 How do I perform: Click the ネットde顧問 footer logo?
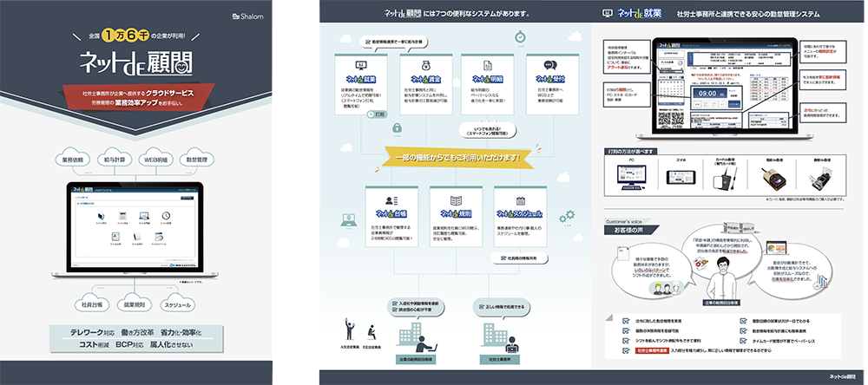[843, 377]
